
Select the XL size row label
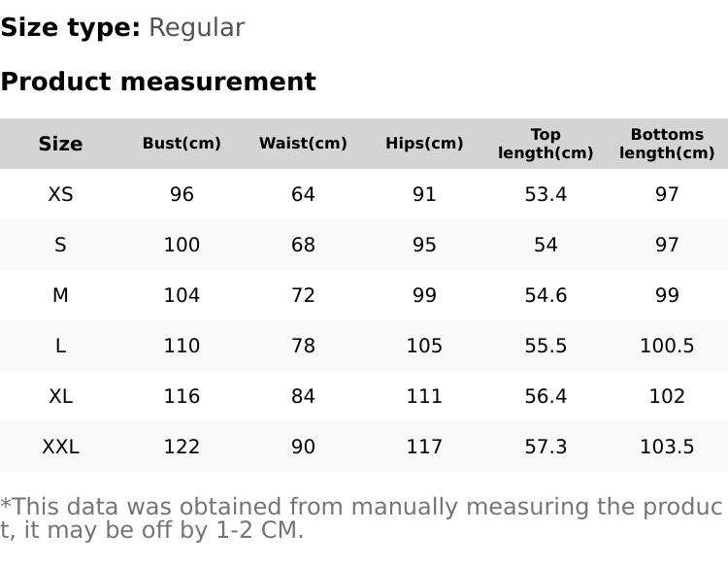click(x=60, y=396)
